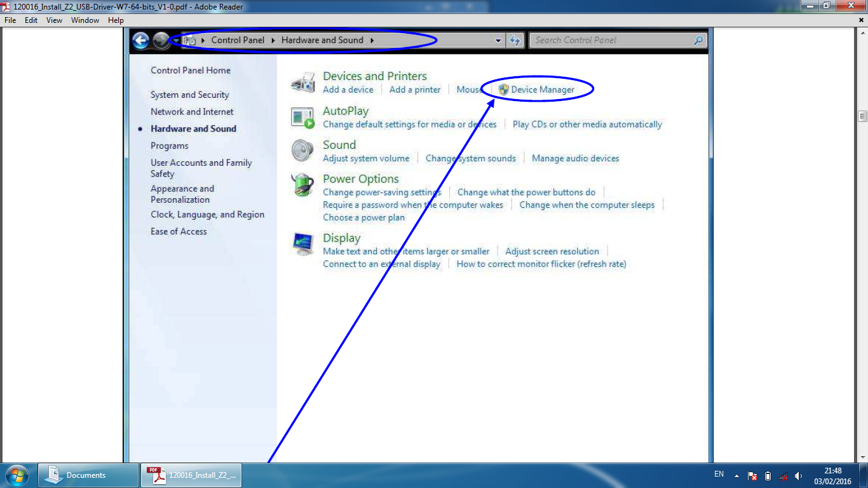
Task: Click the Forward arrow in Control Panel
Action: pos(161,41)
